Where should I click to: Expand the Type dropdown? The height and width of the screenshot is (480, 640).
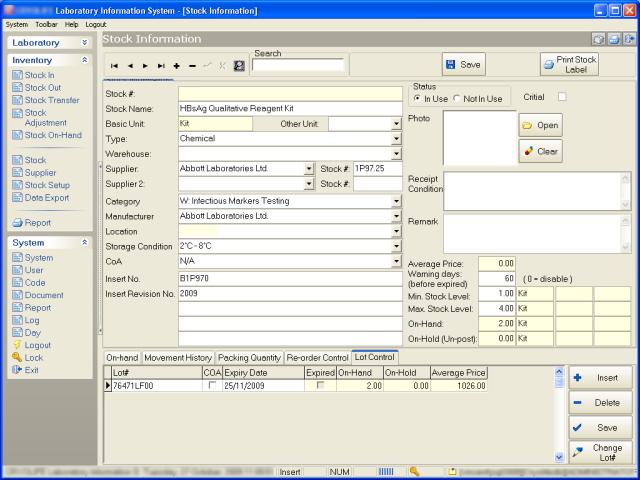[x=396, y=139]
